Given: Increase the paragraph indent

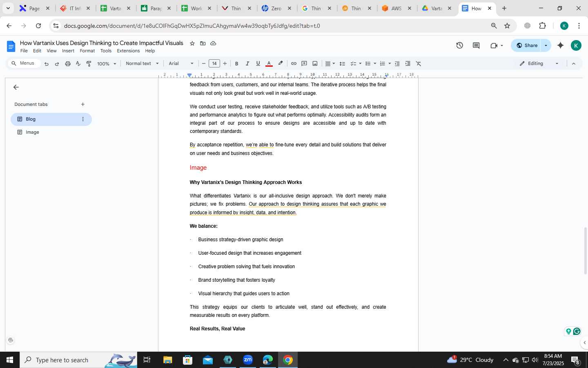Looking at the screenshot, I should (x=408, y=64).
